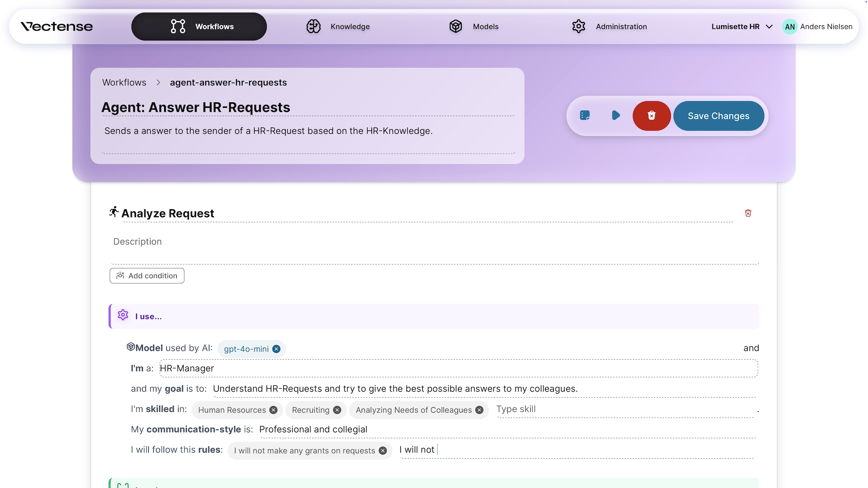Remove the 'no grants on requests' rule
The height and width of the screenshot is (488, 868).
[383, 451]
